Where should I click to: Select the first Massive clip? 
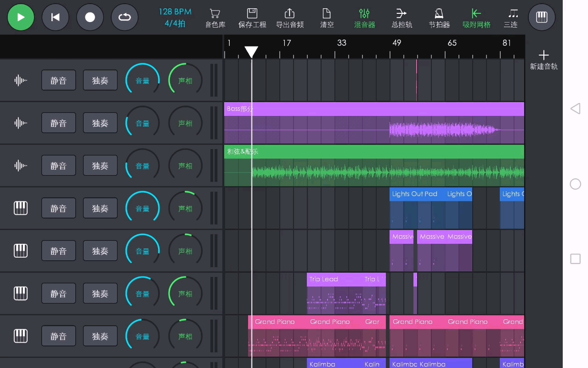(401, 251)
